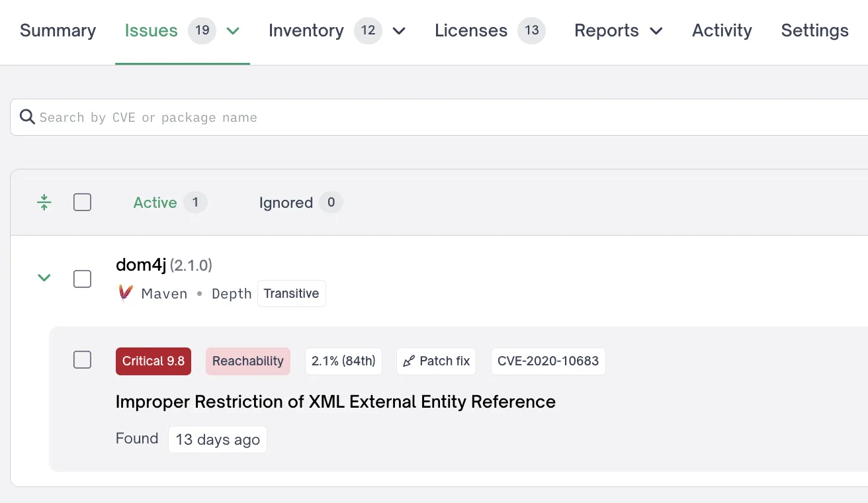868x503 pixels.
Task: Expand the Inventory dropdown
Action: pyautogui.click(x=399, y=30)
